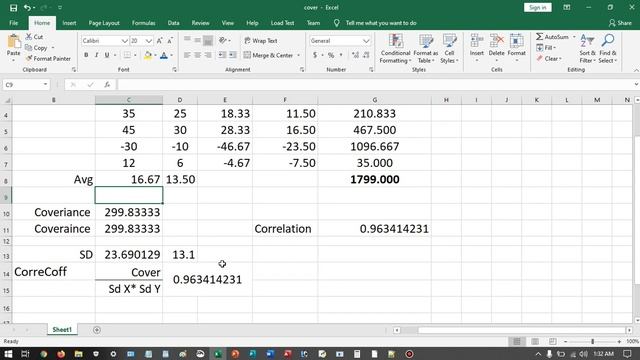Image resolution: width=640 pixels, height=360 pixels.
Task: Open Format as Table gallery
Action: 426,49
